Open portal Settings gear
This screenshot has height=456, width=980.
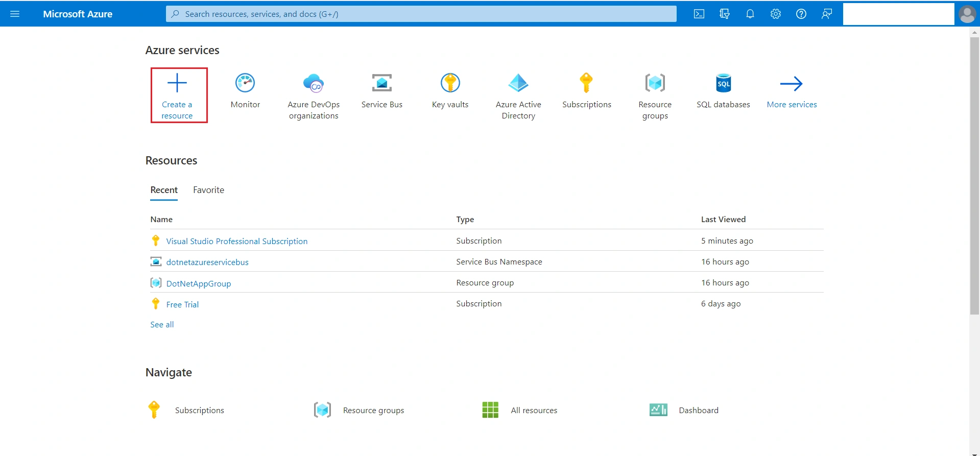coord(776,14)
